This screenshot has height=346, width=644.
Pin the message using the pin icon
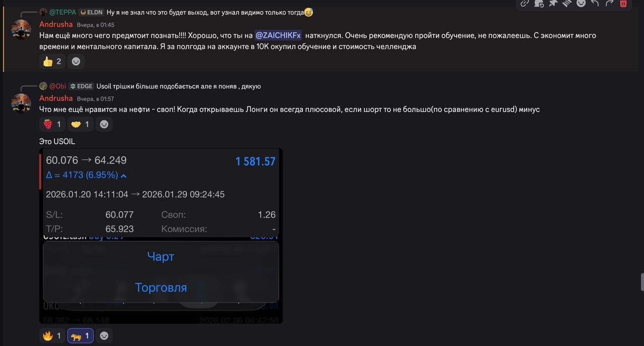pyautogui.click(x=553, y=4)
